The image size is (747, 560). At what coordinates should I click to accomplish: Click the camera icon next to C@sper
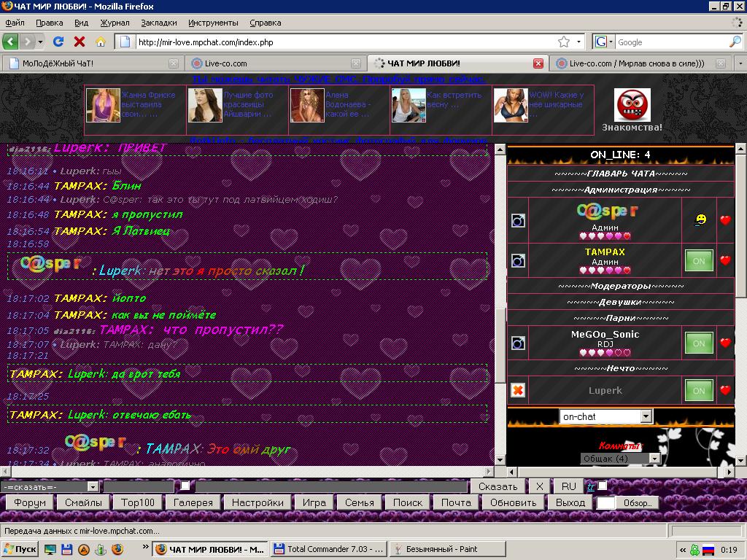518,219
